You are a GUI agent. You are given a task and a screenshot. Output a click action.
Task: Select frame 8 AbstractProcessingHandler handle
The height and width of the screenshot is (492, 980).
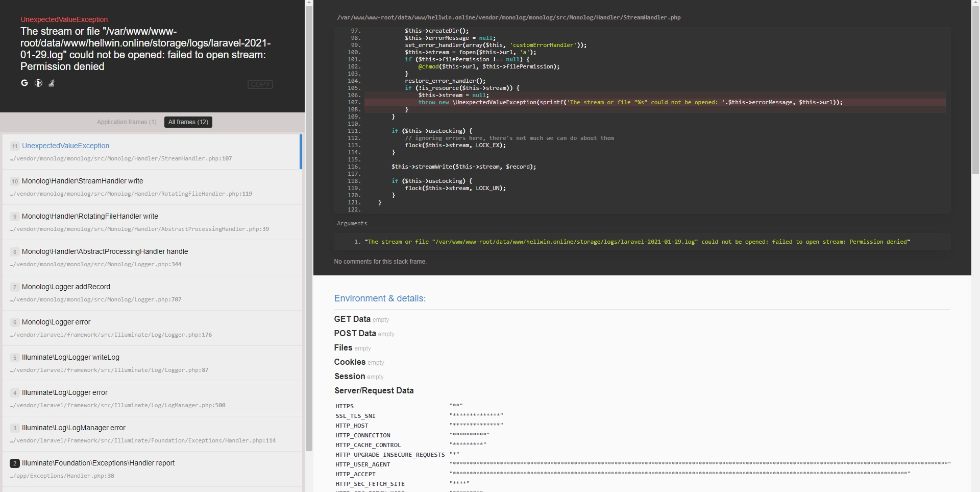pos(152,257)
